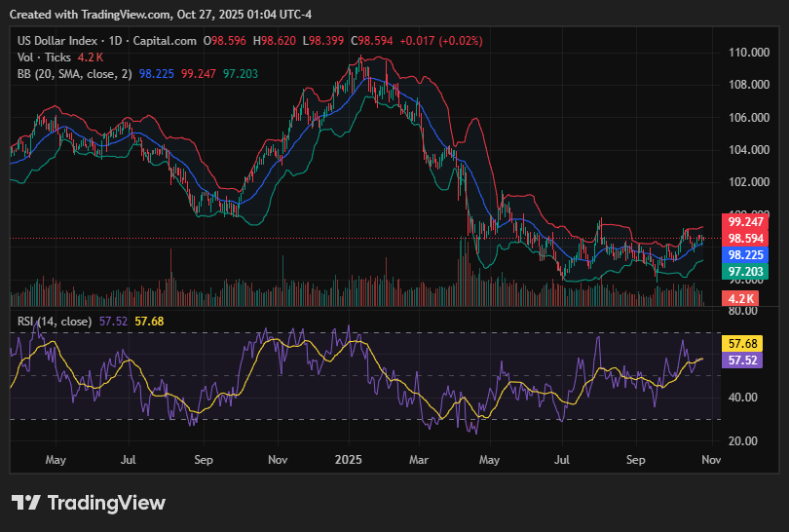Click the BB (20, SMA, close, 2) legend
The image size is (789, 532).
point(75,73)
